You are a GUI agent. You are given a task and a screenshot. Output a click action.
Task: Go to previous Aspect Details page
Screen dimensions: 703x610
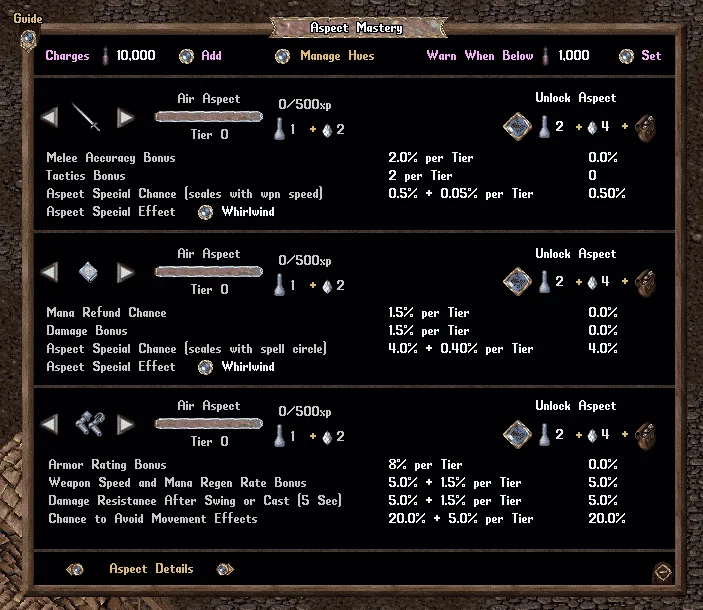pyautogui.click(x=74, y=570)
